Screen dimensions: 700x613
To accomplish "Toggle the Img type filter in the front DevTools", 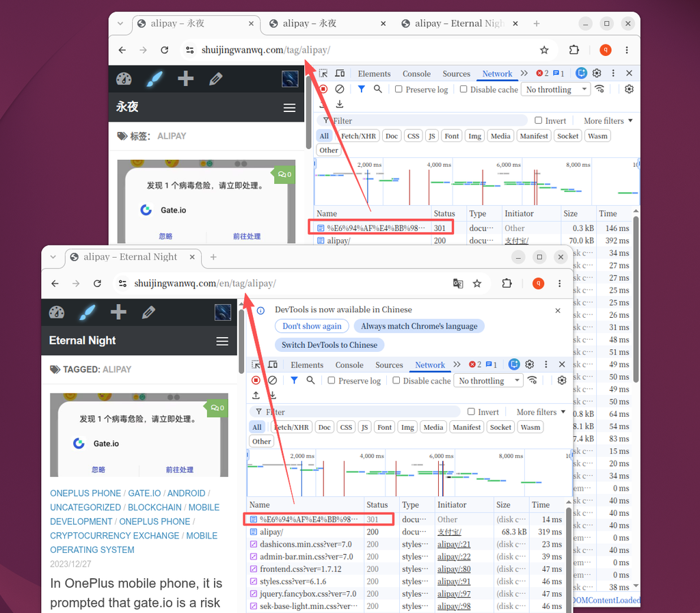I will pyautogui.click(x=407, y=427).
